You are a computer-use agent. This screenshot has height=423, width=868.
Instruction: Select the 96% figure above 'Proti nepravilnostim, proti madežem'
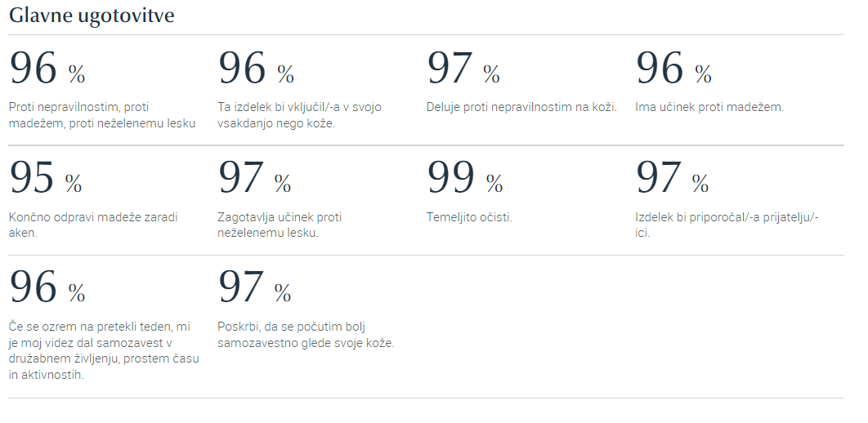pyautogui.click(x=47, y=68)
